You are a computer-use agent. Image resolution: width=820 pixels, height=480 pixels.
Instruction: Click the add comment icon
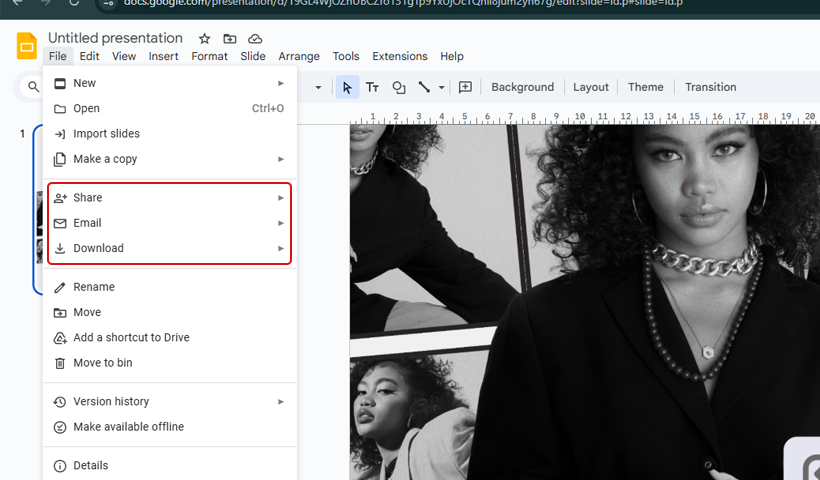465,87
